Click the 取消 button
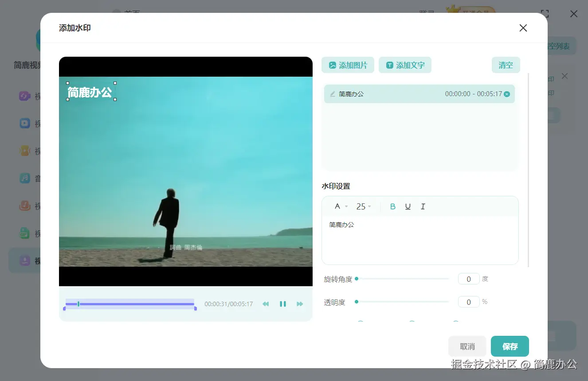The width and height of the screenshot is (588, 381). pyautogui.click(x=467, y=346)
